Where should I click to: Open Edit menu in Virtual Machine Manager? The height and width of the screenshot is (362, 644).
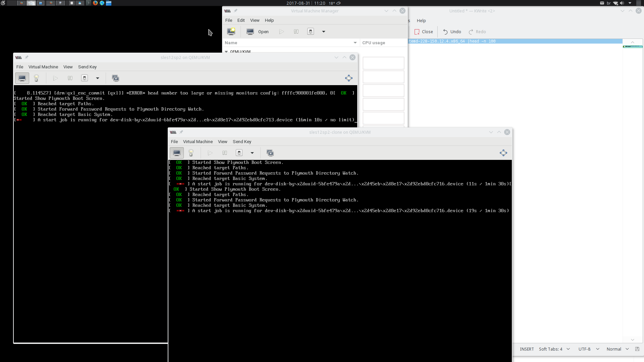pyautogui.click(x=241, y=20)
